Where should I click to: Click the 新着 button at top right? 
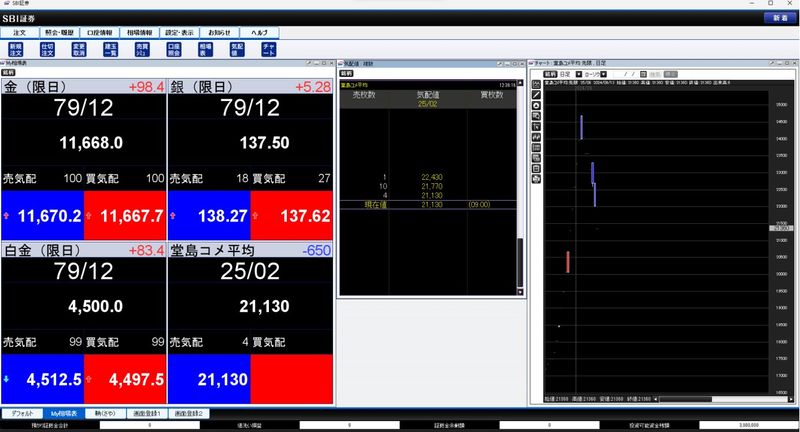point(778,18)
